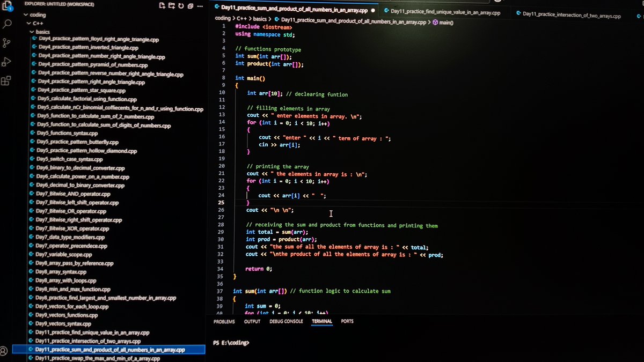The width and height of the screenshot is (644, 362).
Task: Click the 'int product(int arr[]);' prototype line
Action: pyautogui.click(x=269, y=64)
